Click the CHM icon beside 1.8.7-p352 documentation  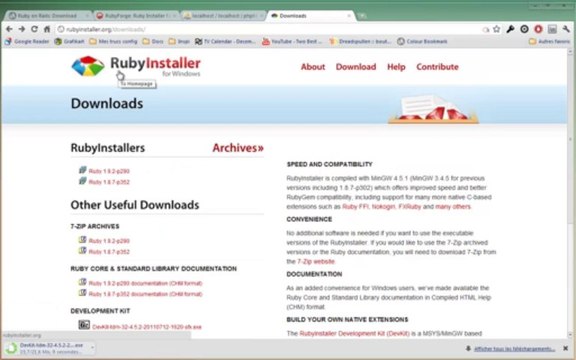point(83,293)
